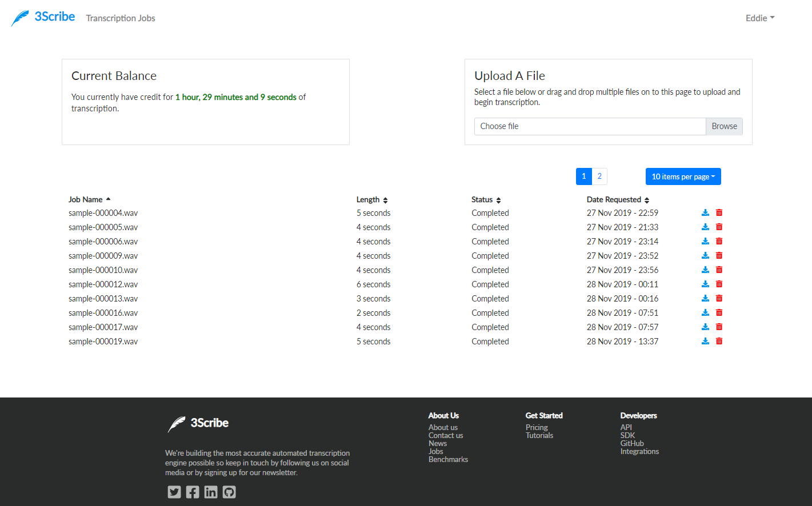This screenshot has width=812, height=506.
Task: Open the Pricing link under Get Started
Action: point(536,427)
